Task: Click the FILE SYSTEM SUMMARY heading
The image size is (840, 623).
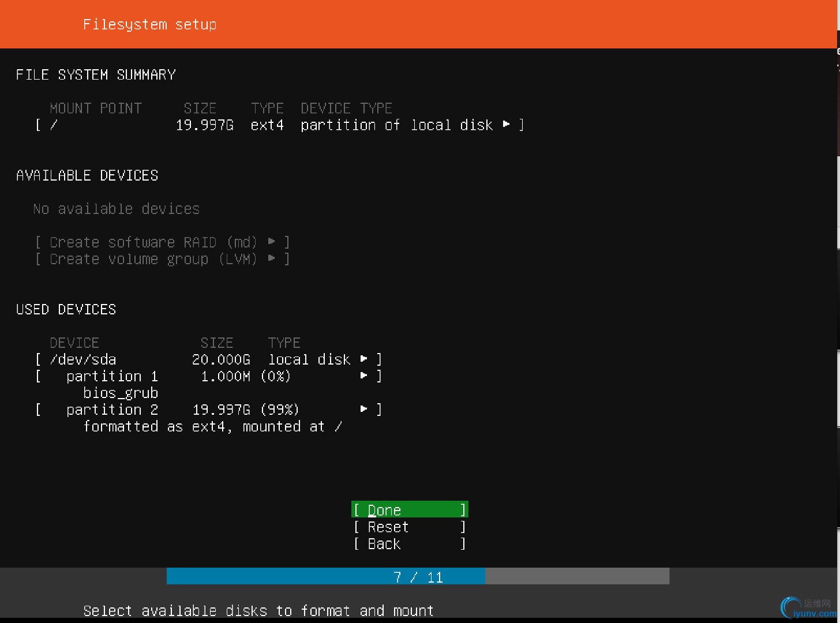Action: (x=96, y=75)
